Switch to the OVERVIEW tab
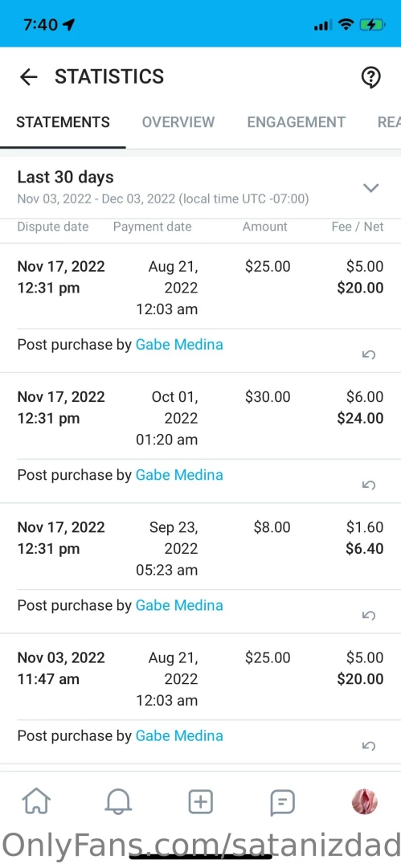The width and height of the screenshot is (401, 868). point(178,122)
